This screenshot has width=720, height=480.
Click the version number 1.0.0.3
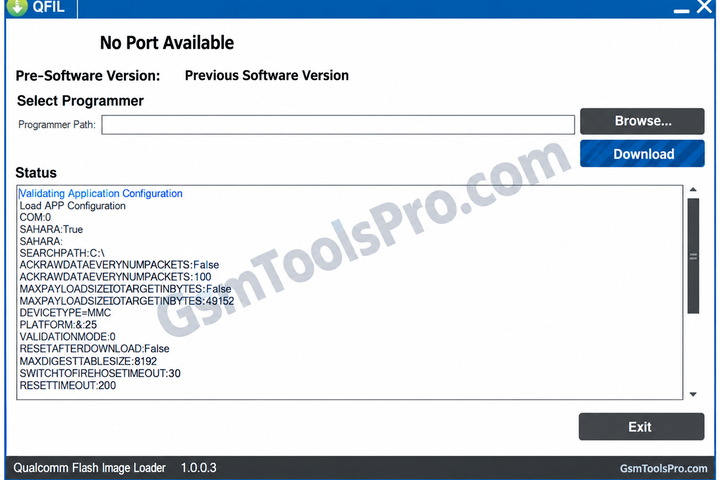tap(198, 468)
